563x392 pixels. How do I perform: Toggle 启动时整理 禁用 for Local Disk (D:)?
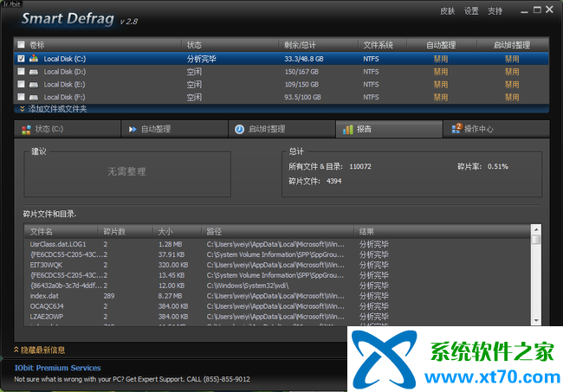tap(512, 72)
